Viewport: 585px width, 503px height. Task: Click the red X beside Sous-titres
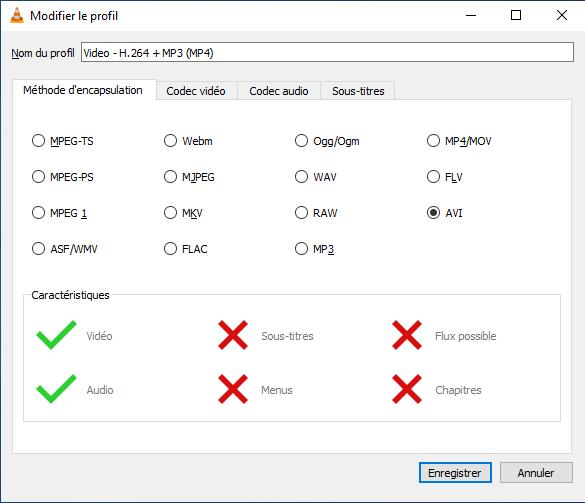click(233, 335)
